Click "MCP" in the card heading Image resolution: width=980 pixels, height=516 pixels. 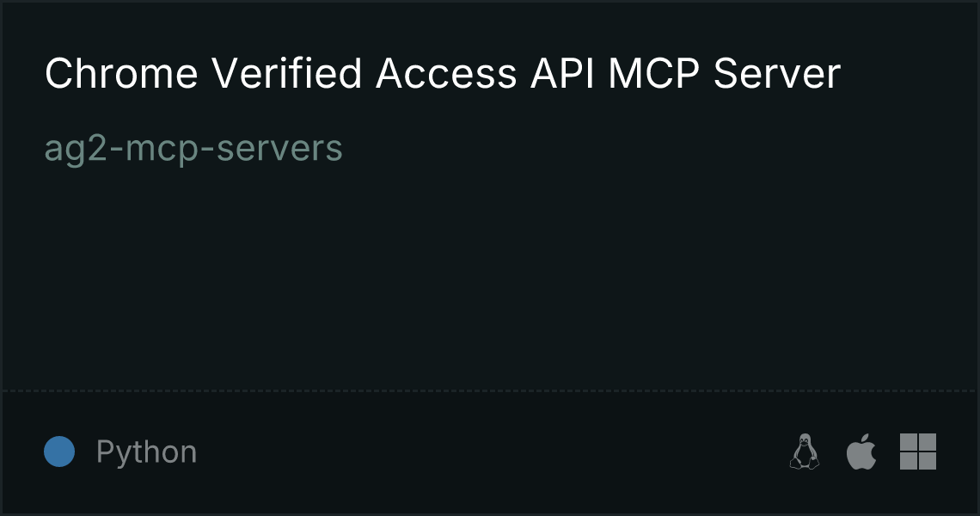653,73
